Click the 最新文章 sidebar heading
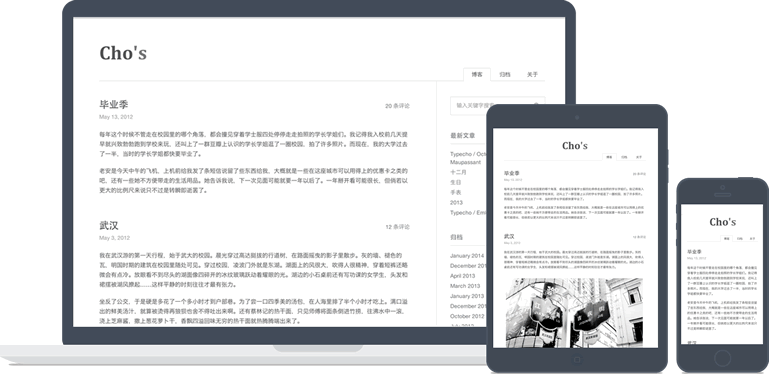 click(x=462, y=136)
